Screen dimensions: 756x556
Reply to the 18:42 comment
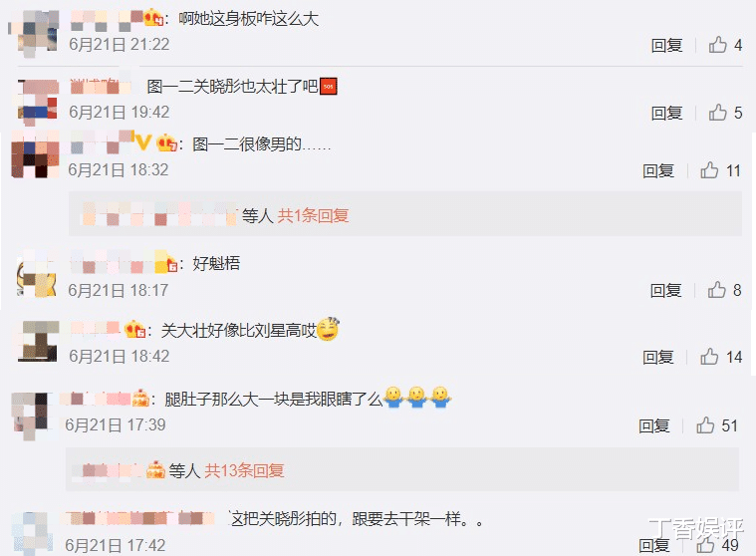(658, 358)
